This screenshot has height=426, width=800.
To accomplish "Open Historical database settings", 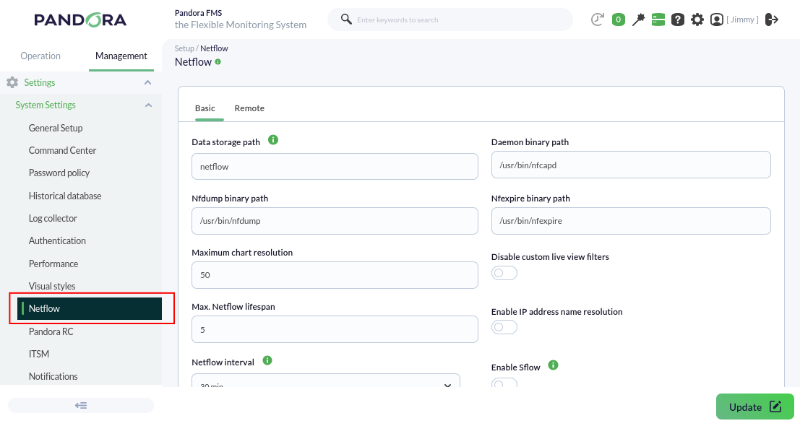I will pyautogui.click(x=65, y=196).
